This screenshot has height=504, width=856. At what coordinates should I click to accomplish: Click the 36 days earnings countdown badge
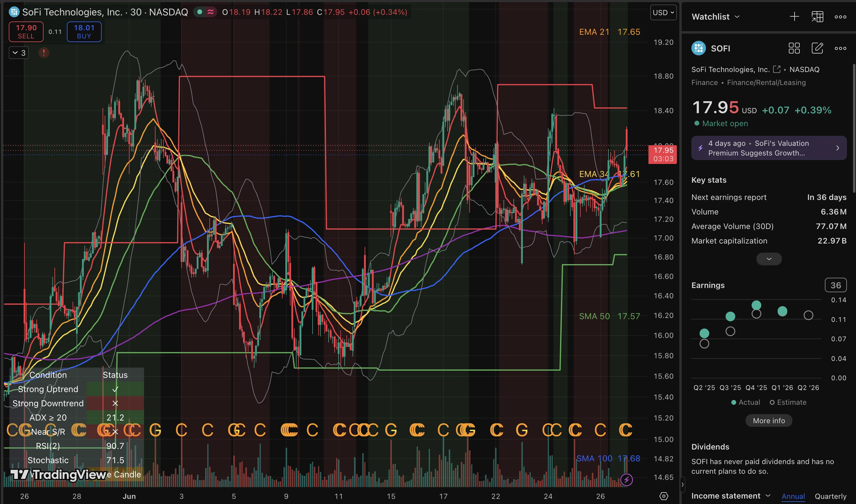pyautogui.click(x=835, y=285)
